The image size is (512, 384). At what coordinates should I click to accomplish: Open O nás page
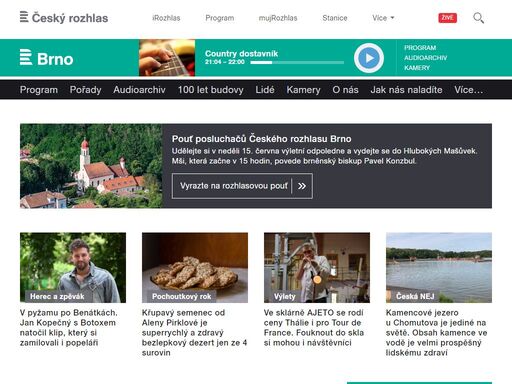345,90
